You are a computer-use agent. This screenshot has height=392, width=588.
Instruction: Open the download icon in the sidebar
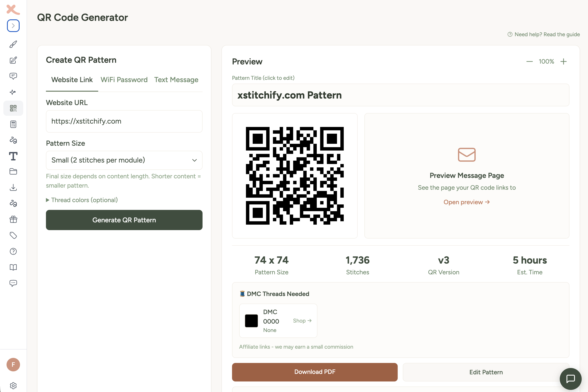tap(13, 188)
